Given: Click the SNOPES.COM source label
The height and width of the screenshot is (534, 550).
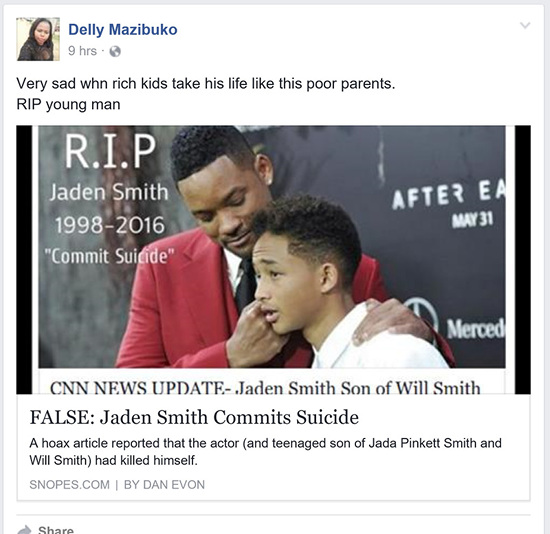Looking at the screenshot, I should [x=69, y=485].
